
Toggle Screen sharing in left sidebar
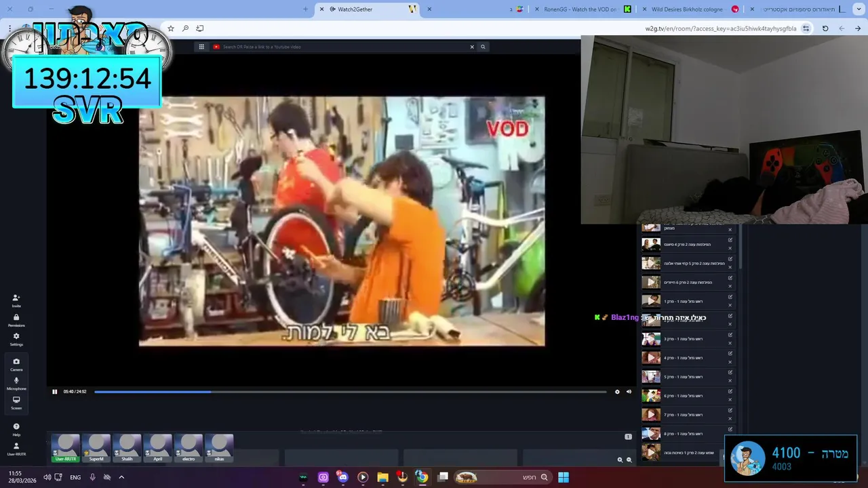coord(16,403)
